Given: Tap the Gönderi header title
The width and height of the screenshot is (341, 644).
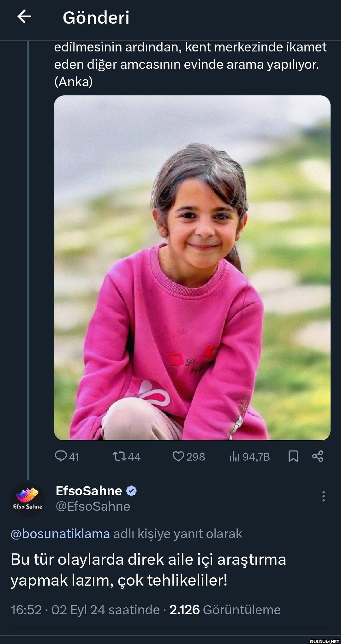Looking at the screenshot, I should click(x=96, y=17).
